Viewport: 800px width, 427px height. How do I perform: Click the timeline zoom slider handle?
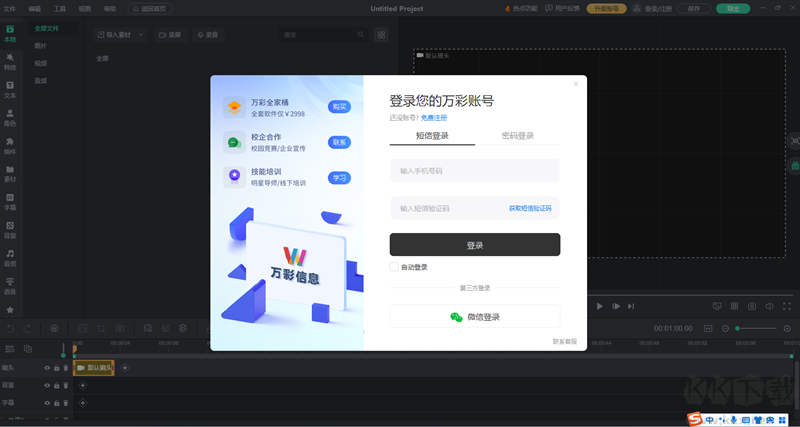[737, 329]
